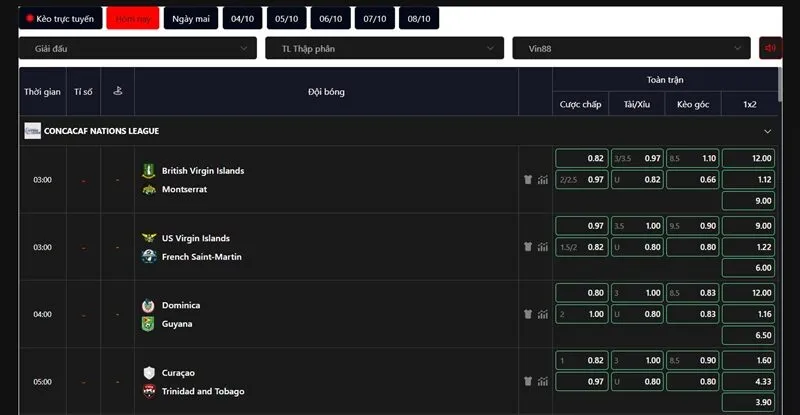Select the 05/10 date tab
The width and height of the screenshot is (800, 415).
click(x=286, y=19)
